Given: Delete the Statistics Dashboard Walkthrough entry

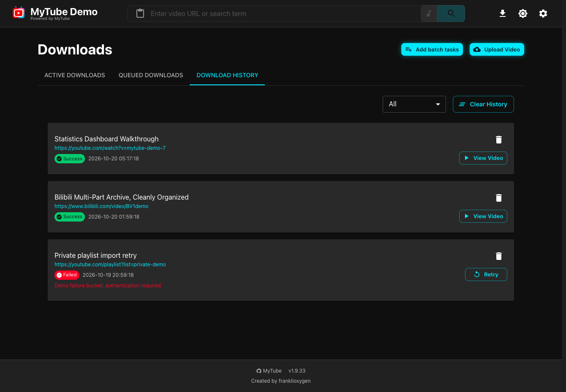Looking at the screenshot, I should pyautogui.click(x=499, y=140).
